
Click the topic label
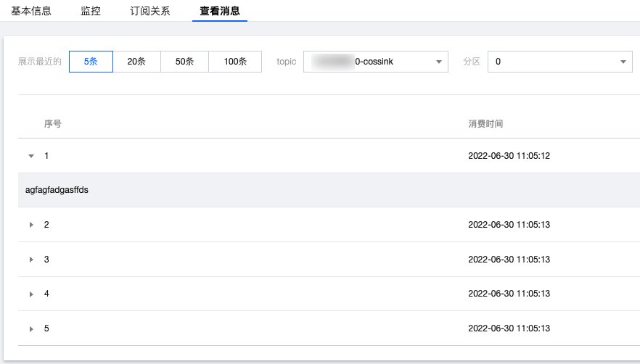286,62
